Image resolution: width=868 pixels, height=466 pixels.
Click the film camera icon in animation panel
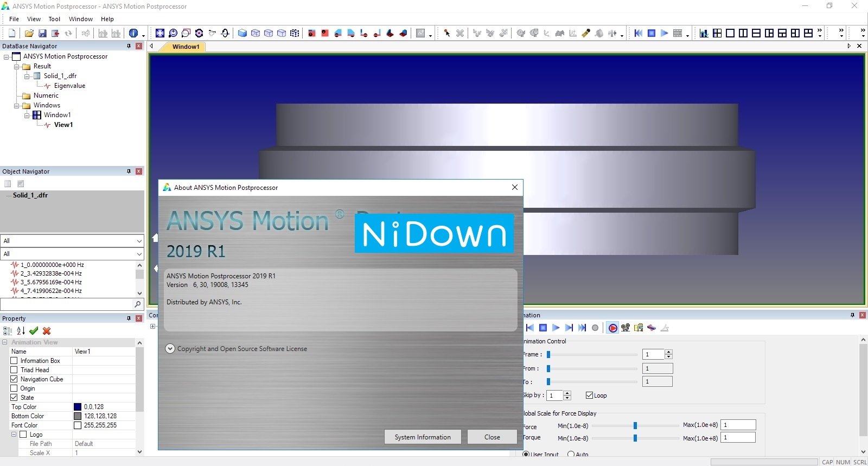[x=626, y=328]
